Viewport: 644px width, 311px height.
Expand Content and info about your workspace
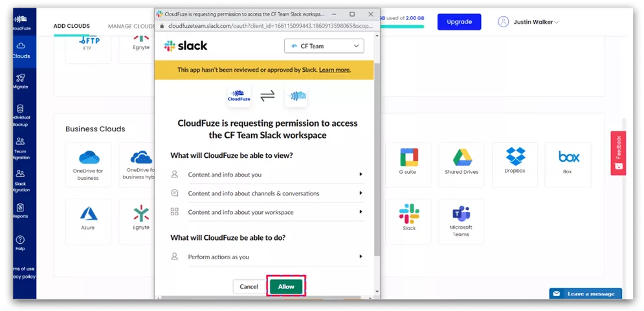pyautogui.click(x=267, y=212)
